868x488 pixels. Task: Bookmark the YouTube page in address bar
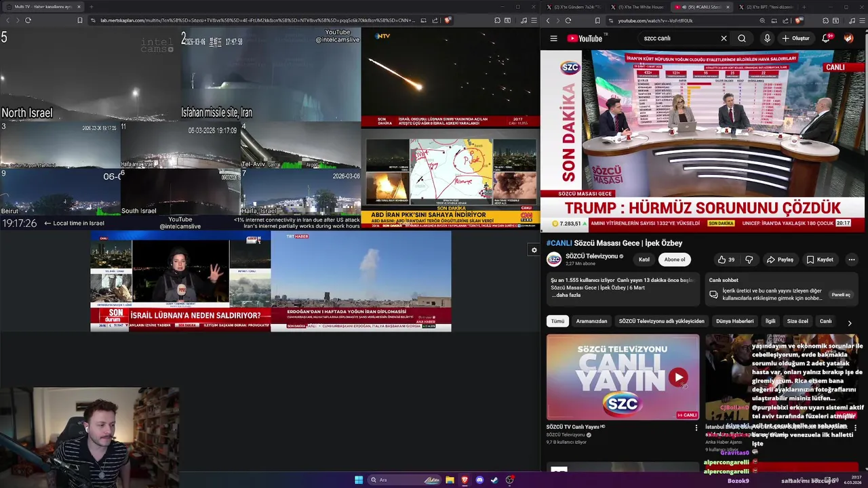597,20
